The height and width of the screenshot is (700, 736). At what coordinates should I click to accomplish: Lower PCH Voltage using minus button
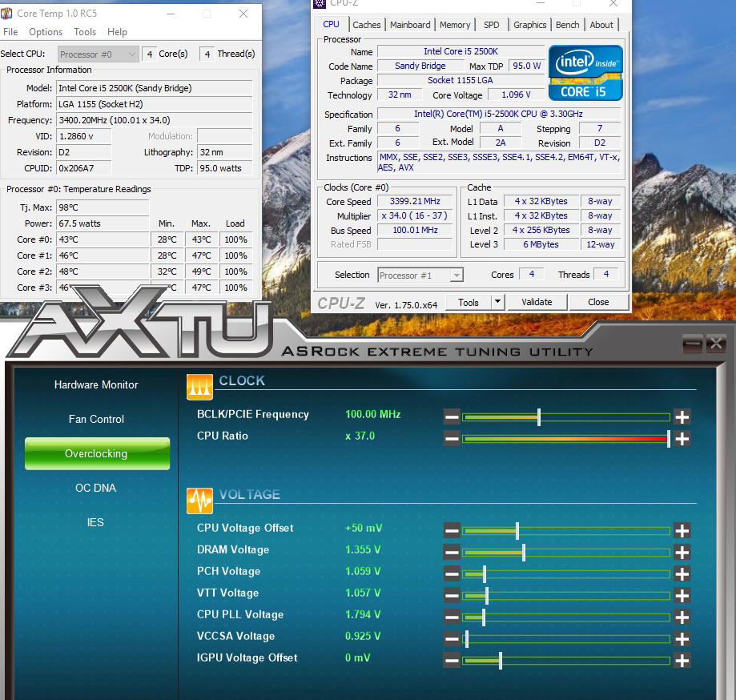(452, 573)
